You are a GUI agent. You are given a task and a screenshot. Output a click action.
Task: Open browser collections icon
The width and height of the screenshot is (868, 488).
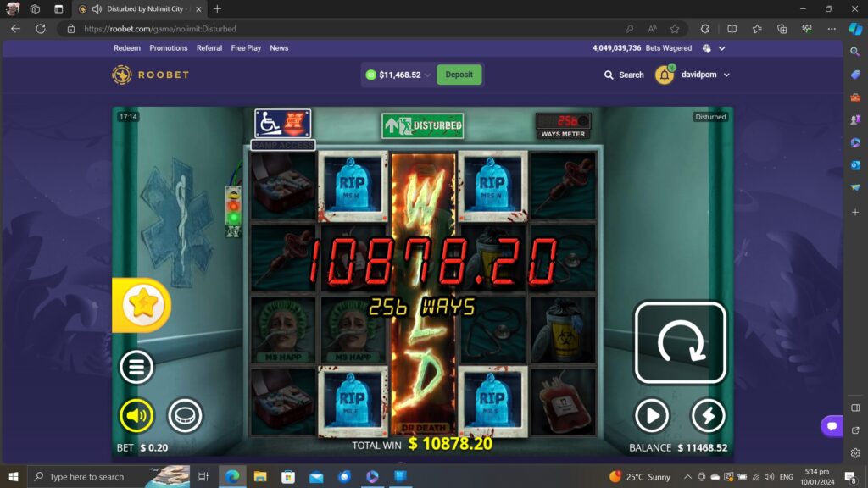pos(782,29)
